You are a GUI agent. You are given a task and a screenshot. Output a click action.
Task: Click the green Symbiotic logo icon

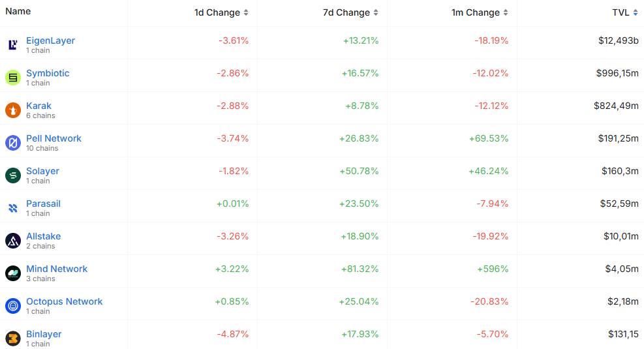click(x=13, y=78)
